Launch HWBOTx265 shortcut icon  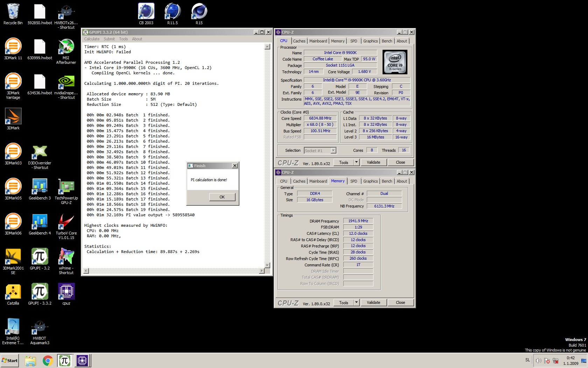coord(66,16)
